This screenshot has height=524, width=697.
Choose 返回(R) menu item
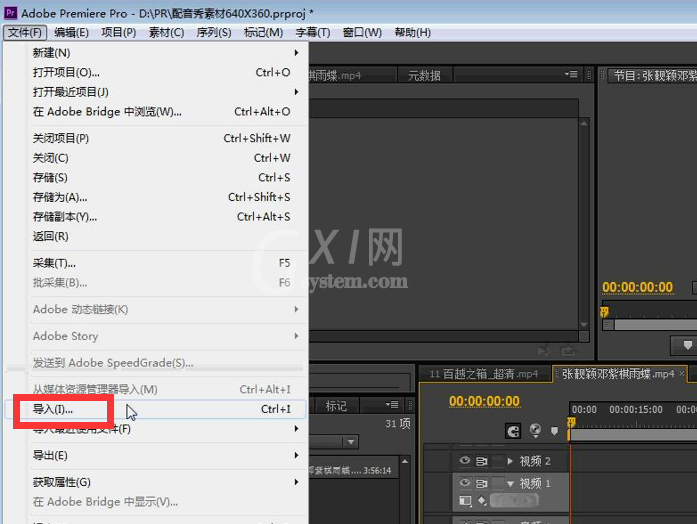tap(156, 236)
